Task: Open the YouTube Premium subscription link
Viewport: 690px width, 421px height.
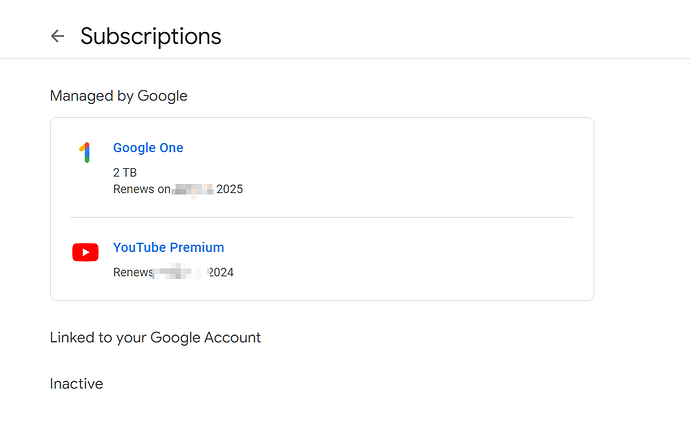Action: (168, 247)
